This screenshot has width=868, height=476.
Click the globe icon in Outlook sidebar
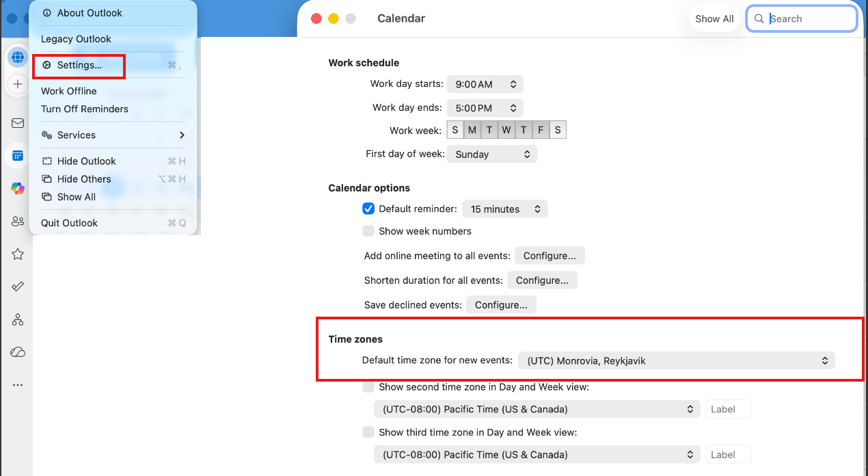point(18,57)
